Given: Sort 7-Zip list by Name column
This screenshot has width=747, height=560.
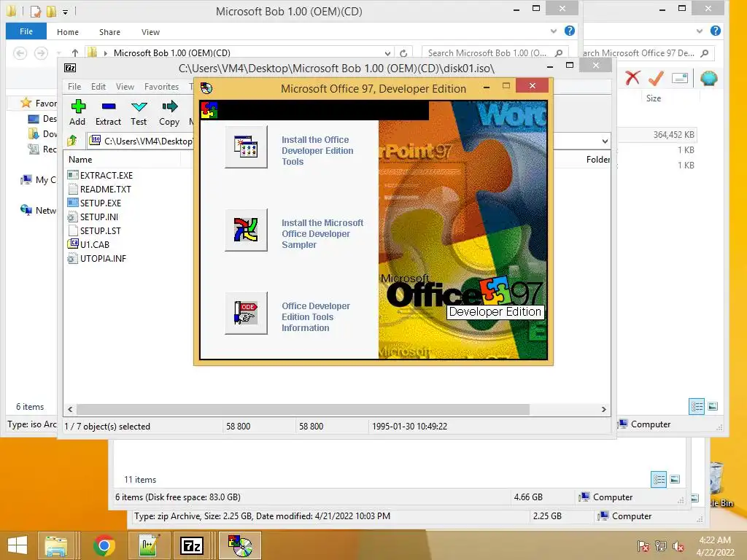Looking at the screenshot, I should point(80,160).
